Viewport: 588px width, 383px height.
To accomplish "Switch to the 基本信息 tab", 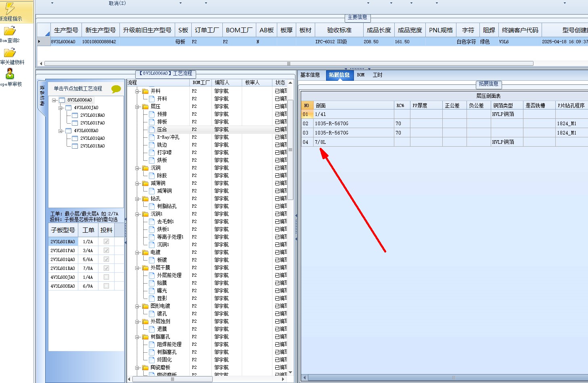I will (x=310, y=75).
